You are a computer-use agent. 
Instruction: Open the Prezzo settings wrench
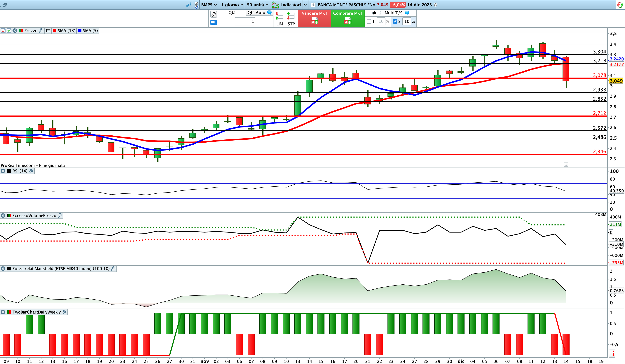pos(41,31)
